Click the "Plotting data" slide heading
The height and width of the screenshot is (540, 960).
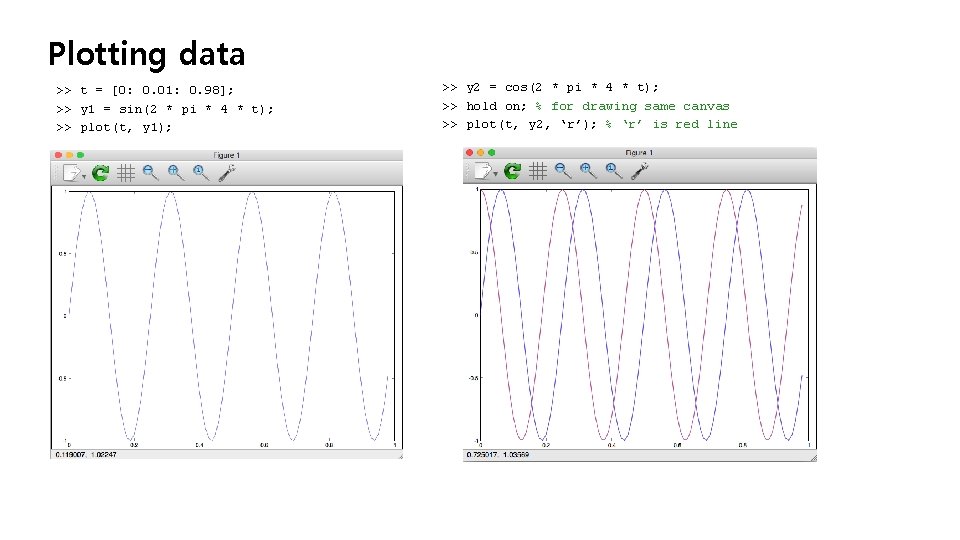(147, 55)
